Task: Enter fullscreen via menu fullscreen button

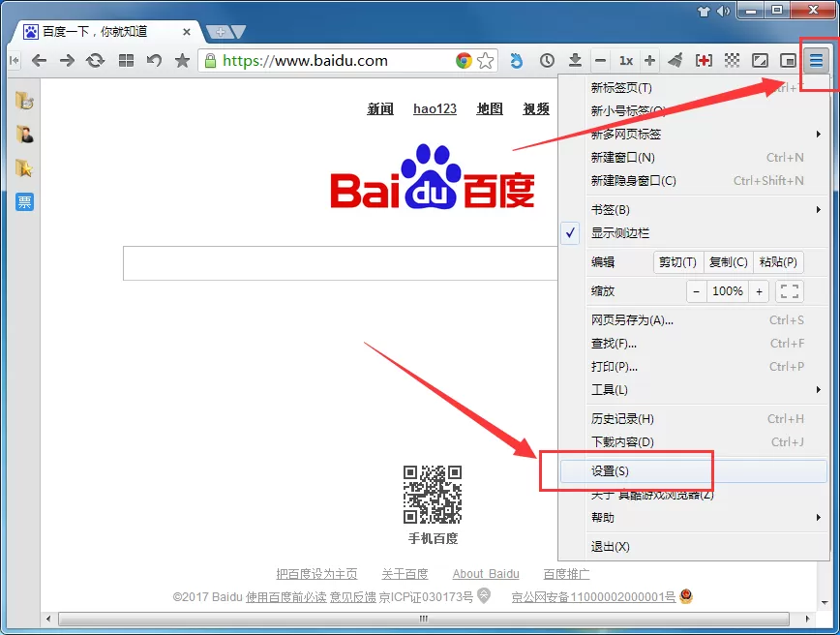Action: coord(790,291)
